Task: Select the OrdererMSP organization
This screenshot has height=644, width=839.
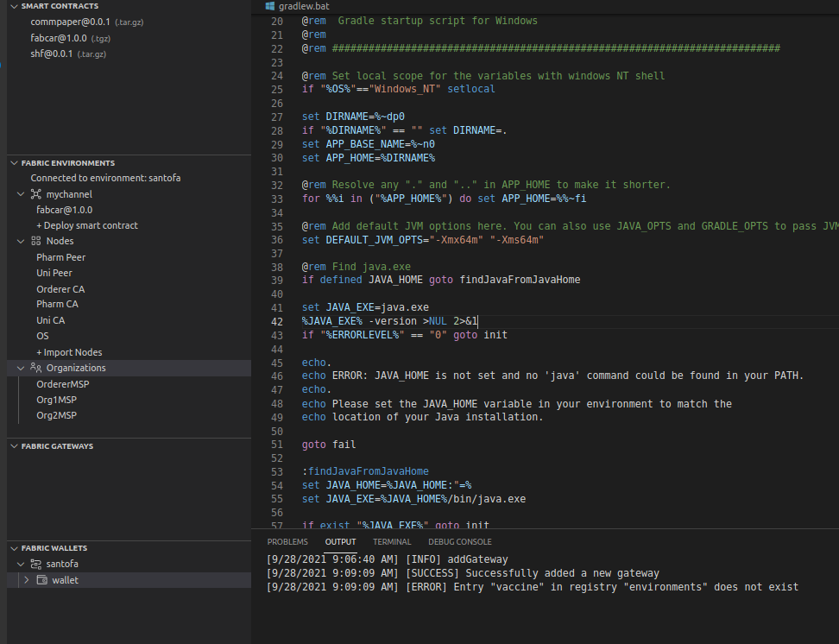Action: [x=63, y=384]
